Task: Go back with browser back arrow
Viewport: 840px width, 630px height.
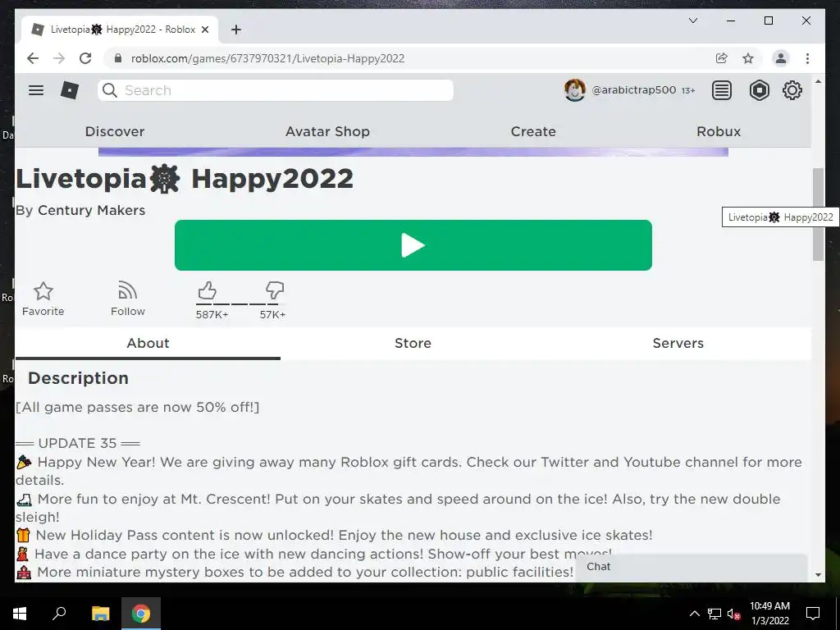Action: tap(33, 58)
